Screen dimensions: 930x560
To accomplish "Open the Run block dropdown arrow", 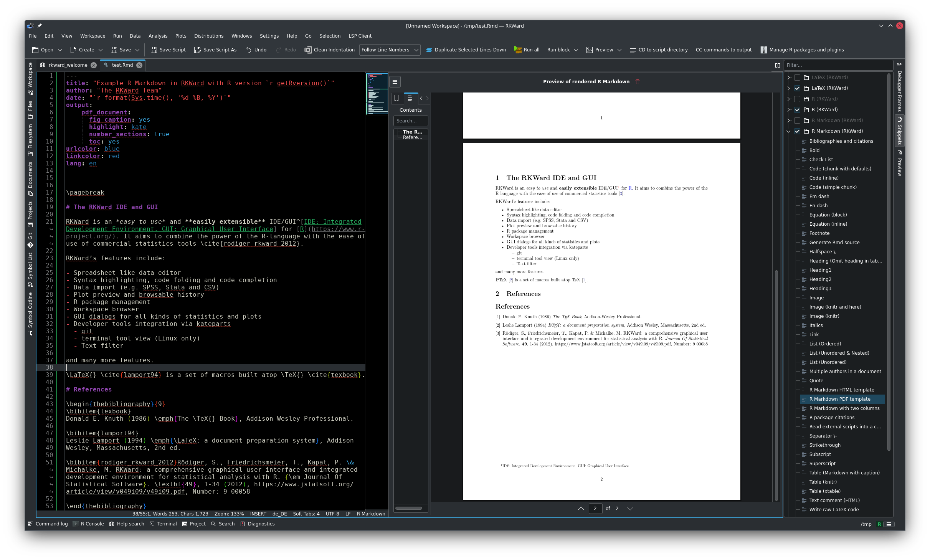I will coord(576,50).
